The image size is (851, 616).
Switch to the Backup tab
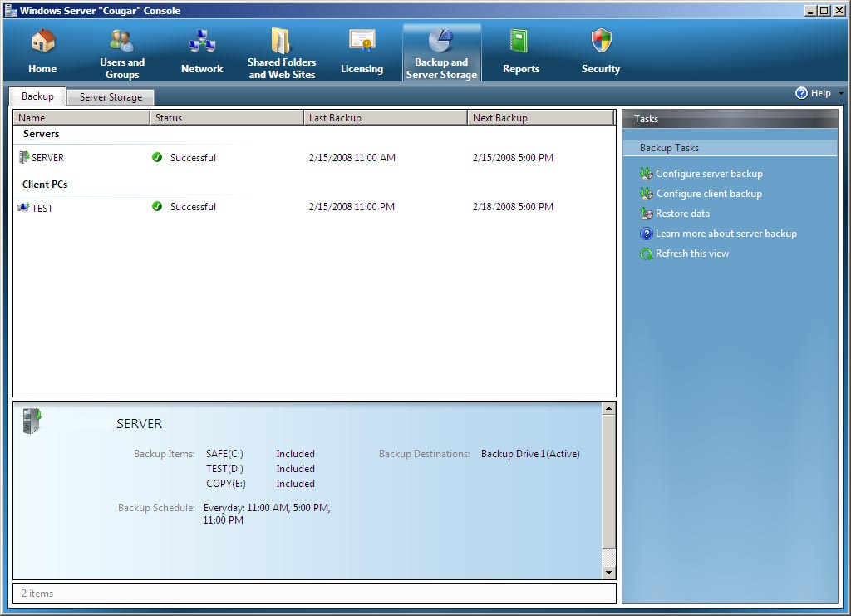(x=37, y=96)
